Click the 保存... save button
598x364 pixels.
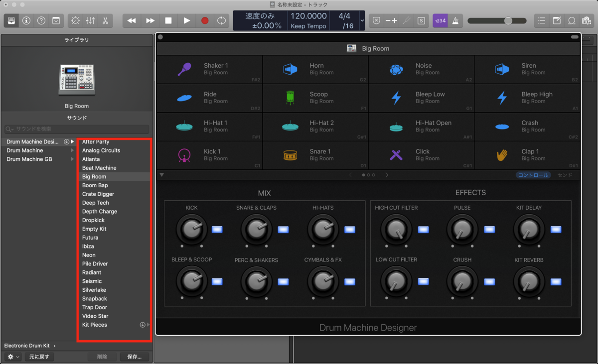coord(135,357)
